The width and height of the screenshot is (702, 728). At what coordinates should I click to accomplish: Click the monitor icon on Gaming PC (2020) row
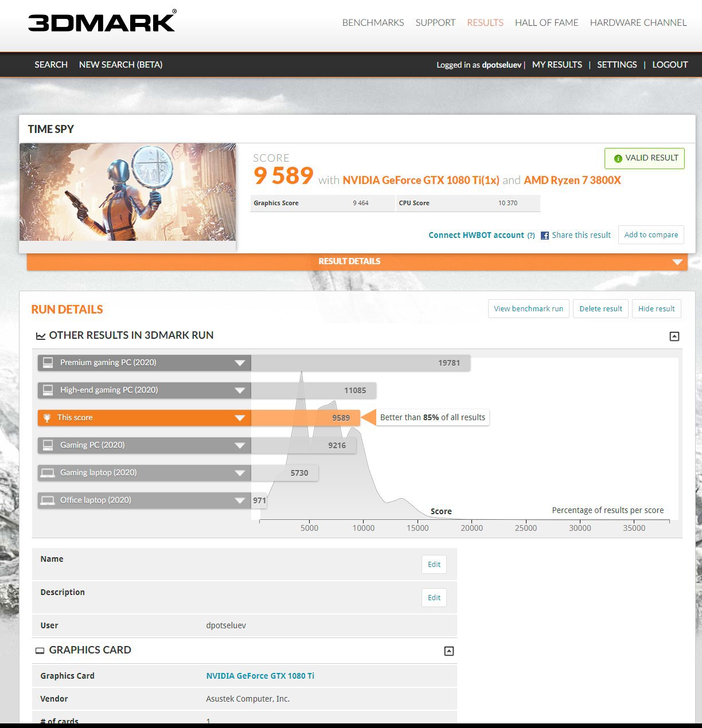pos(48,445)
